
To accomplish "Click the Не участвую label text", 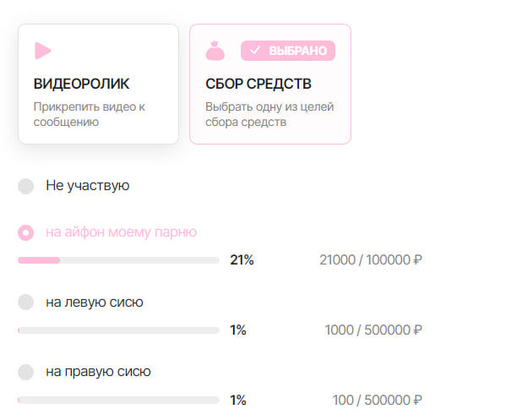I will tap(88, 186).
